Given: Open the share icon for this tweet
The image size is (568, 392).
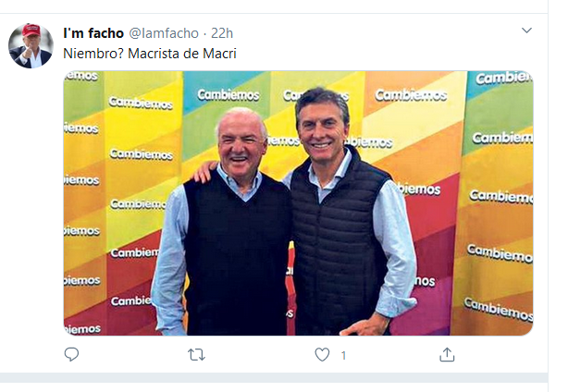Looking at the screenshot, I should tap(447, 354).
